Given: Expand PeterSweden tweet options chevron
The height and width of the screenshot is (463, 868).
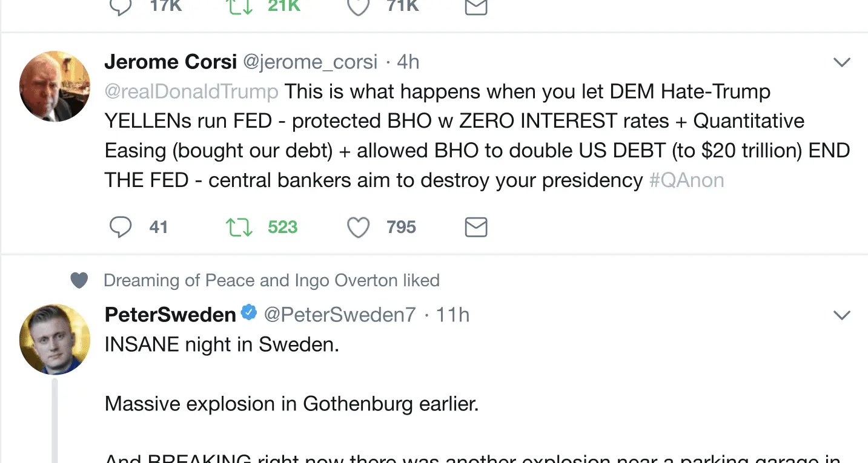Looking at the screenshot, I should [x=842, y=315].
